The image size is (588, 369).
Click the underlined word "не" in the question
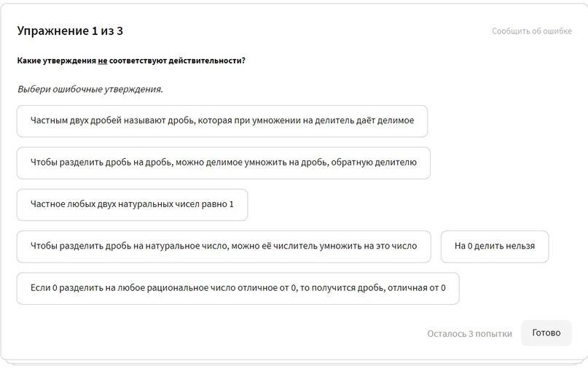click(x=103, y=61)
